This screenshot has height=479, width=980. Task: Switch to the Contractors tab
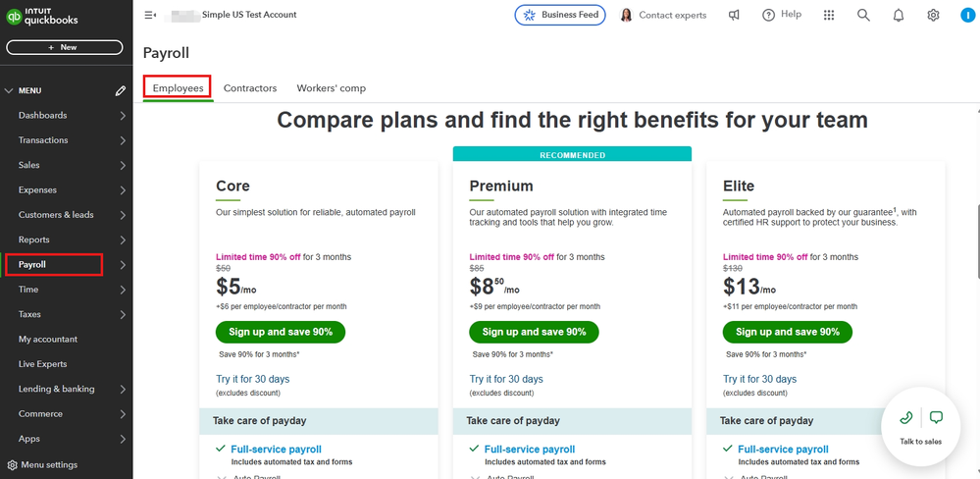[x=250, y=88]
